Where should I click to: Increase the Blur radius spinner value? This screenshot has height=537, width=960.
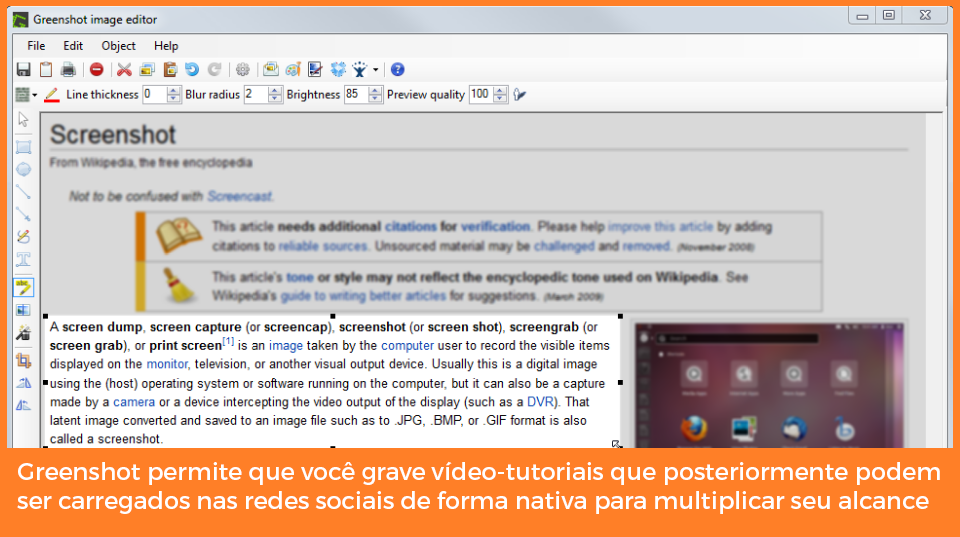(x=276, y=91)
